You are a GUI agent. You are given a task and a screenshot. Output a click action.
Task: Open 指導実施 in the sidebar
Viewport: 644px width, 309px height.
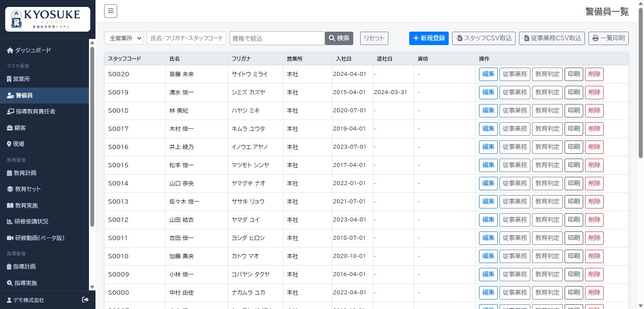(44, 283)
